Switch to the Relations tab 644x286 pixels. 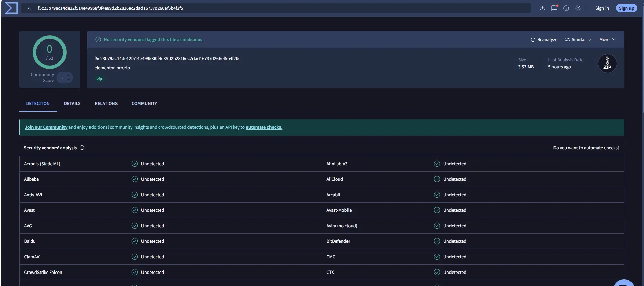tap(106, 104)
